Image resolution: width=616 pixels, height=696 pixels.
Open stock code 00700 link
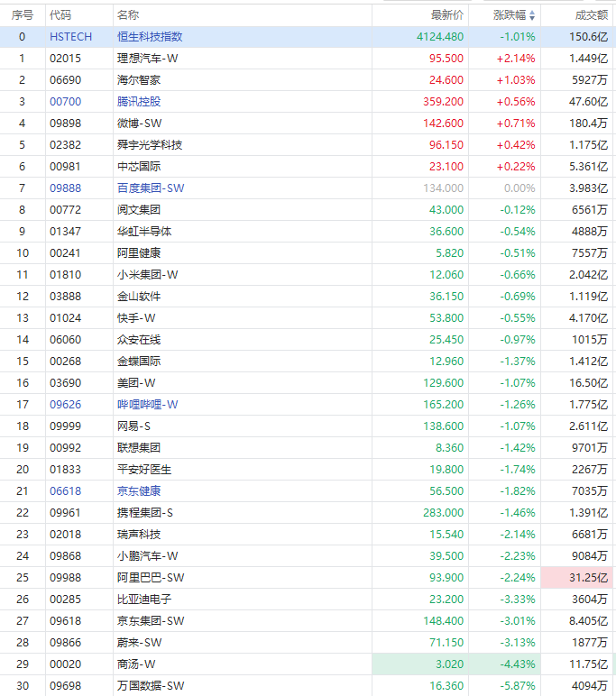coord(65,102)
